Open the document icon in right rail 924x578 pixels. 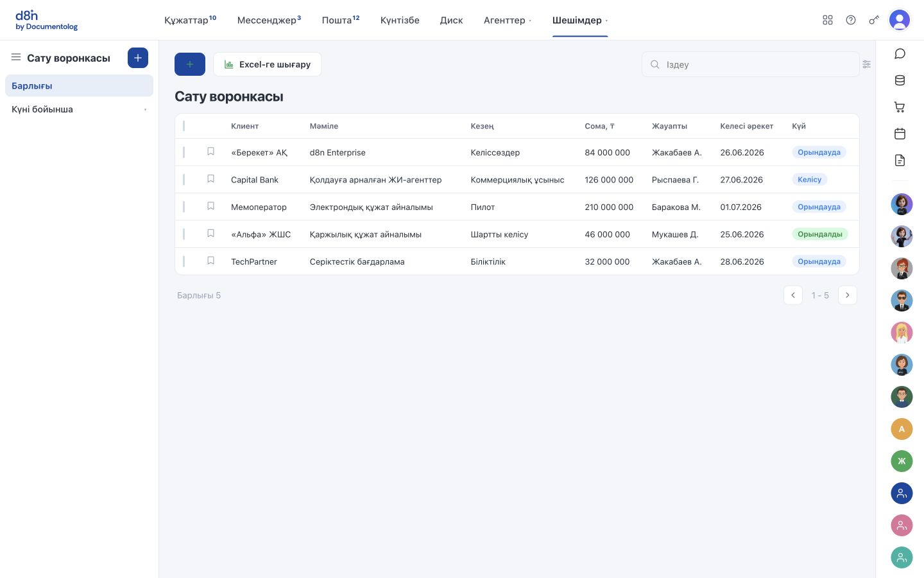click(900, 161)
